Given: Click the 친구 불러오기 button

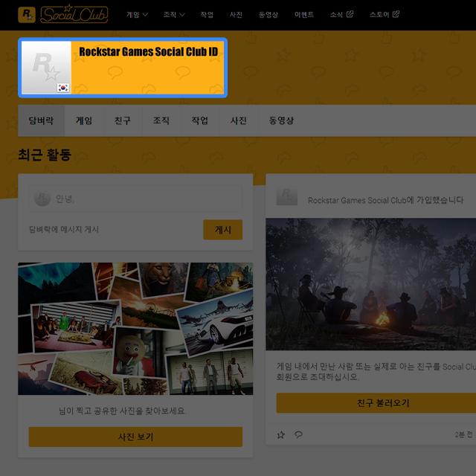Looking at the screenshot, I should (x=376, y=403).
